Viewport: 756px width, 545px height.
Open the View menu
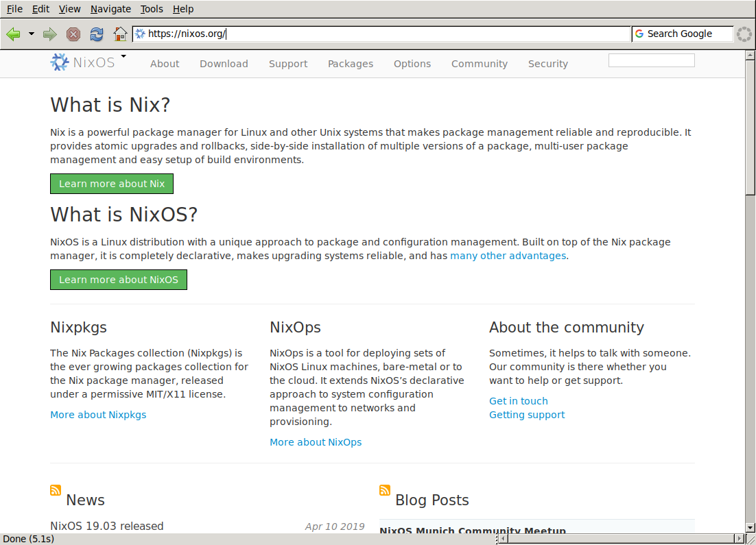point(69,9)
